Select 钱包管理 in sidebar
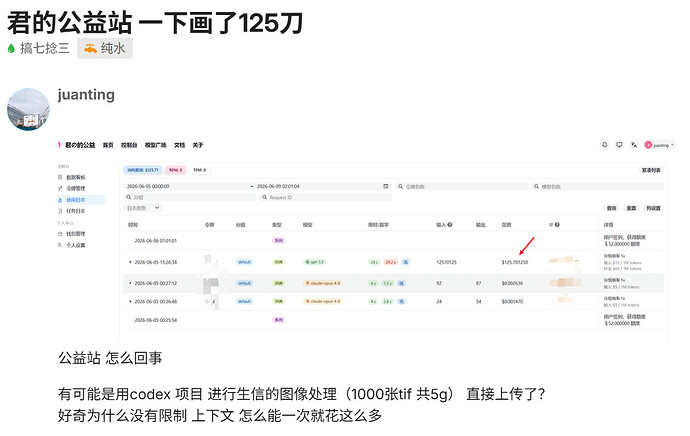The width and height of the screenshot is (690, 436). (x=75, y=234)
